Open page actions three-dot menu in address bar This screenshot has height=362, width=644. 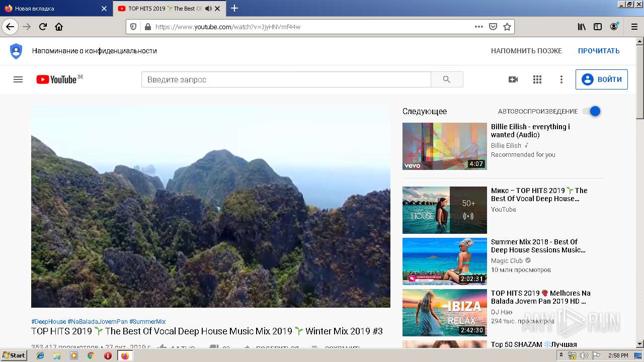click(479, 27)
